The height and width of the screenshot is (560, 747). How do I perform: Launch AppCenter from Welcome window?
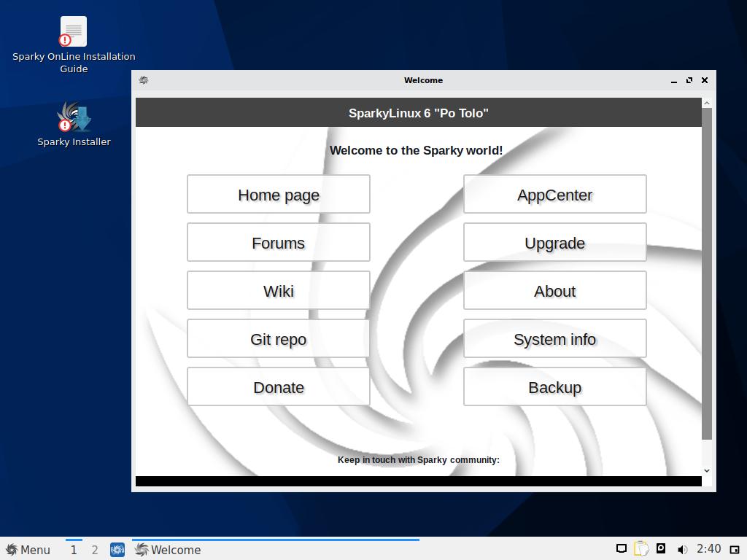[554, 194]
